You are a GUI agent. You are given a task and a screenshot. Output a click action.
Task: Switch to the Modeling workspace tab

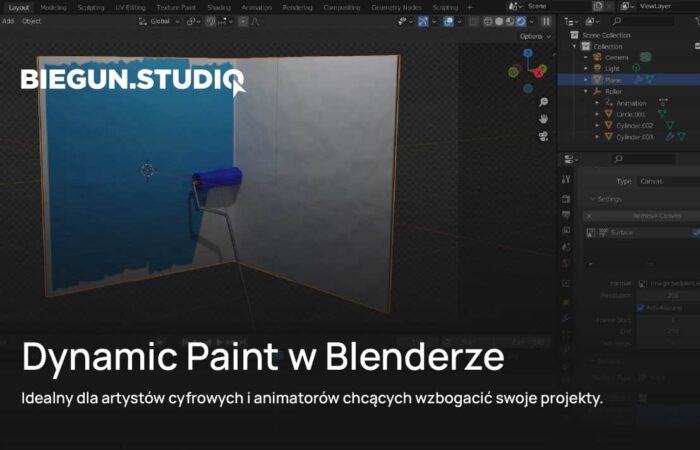[53, 8]
